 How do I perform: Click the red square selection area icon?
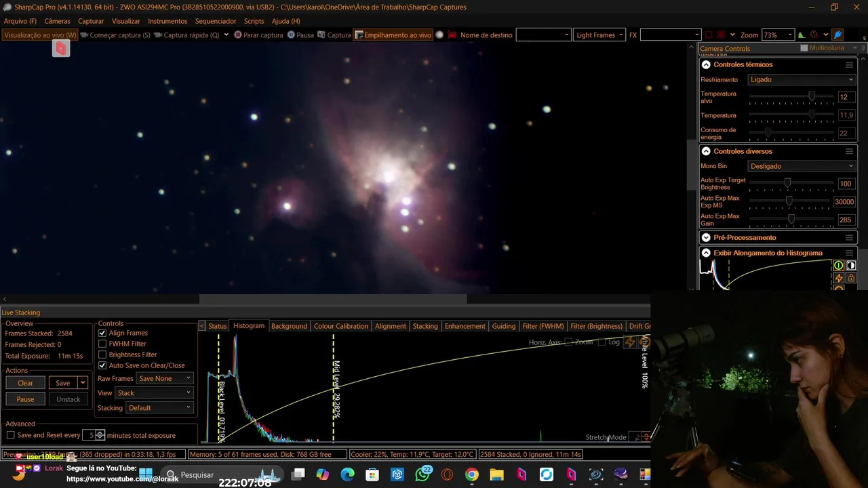tap(709, 35)
